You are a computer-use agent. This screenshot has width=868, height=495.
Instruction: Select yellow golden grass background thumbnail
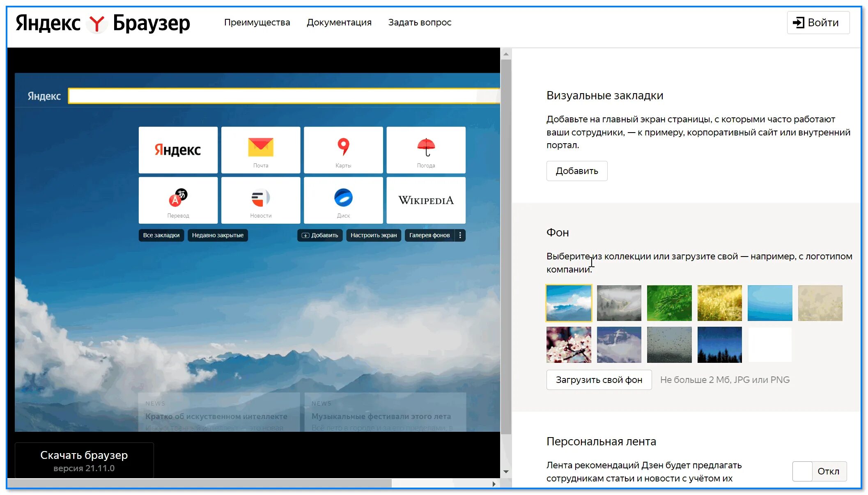(x=720, y=303)
